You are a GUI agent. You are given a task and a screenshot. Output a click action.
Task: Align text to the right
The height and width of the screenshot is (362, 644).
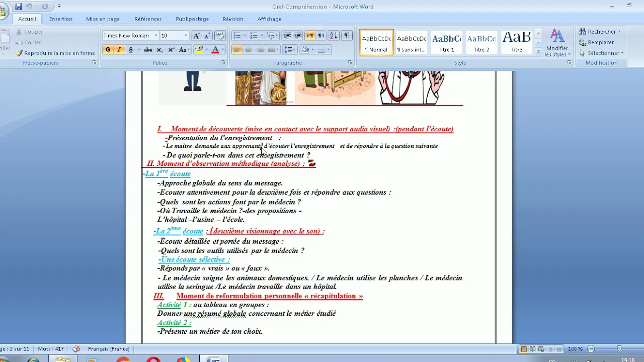click(260, 50)
